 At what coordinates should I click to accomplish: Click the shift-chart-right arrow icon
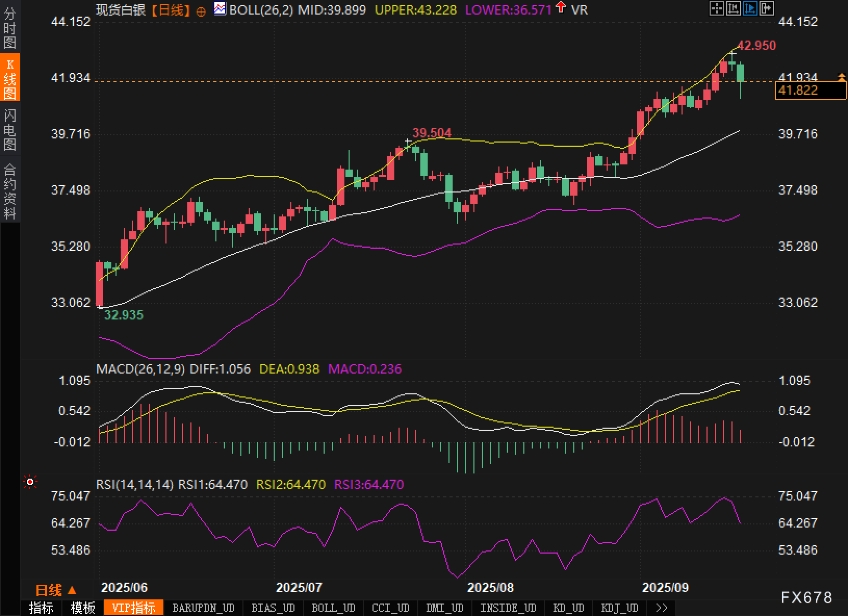[x=767, y=8]
